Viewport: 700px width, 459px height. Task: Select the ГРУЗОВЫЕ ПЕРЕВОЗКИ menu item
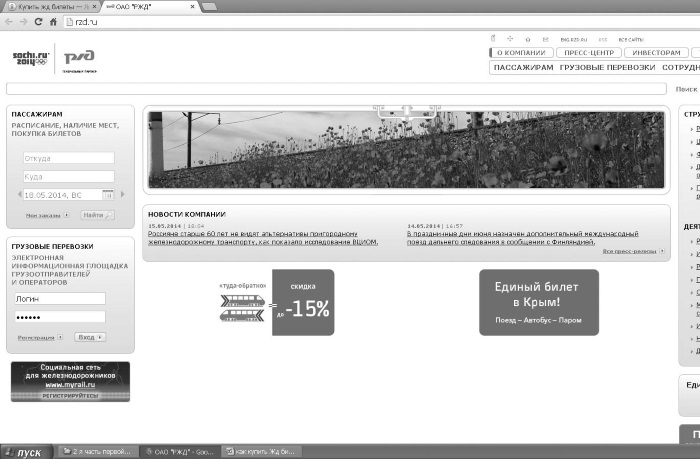coord(607,67)
